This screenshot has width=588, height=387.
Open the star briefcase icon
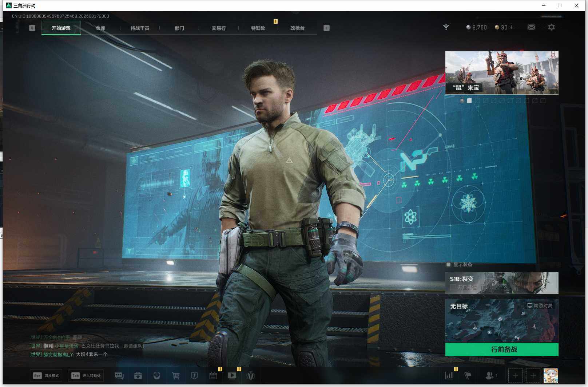pos(138,376)
